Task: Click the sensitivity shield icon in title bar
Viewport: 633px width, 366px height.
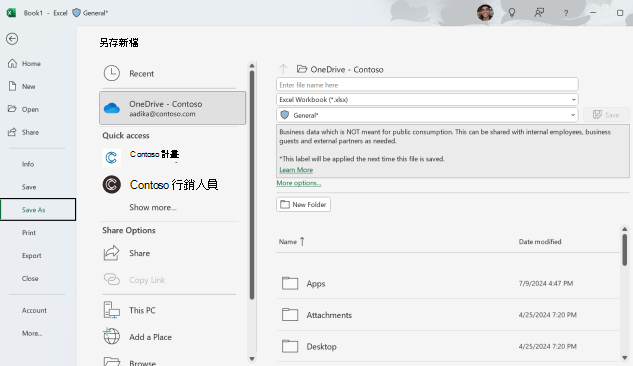Action: pos(76,13)
